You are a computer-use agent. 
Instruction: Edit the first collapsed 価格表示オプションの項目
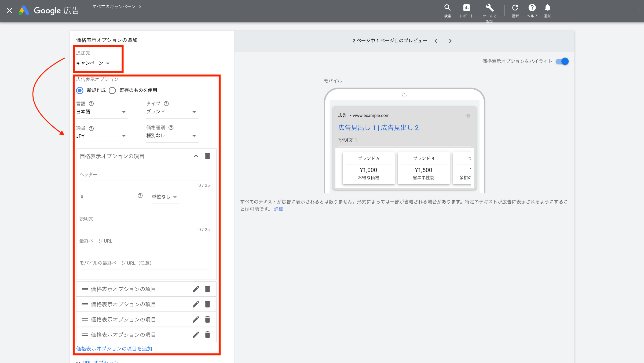click(196, 289)
